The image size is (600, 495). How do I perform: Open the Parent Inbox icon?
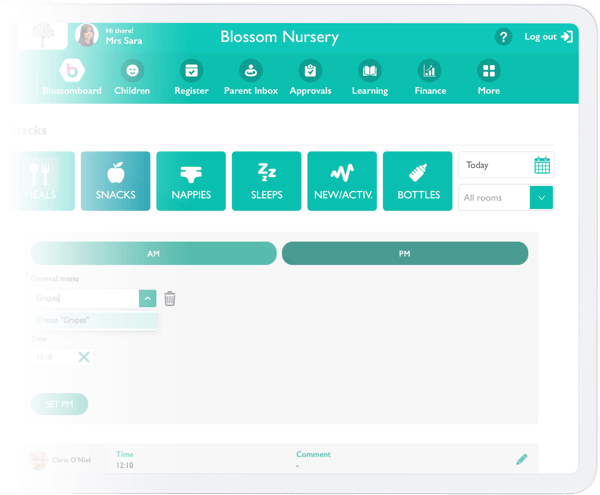tap(250, 71)
